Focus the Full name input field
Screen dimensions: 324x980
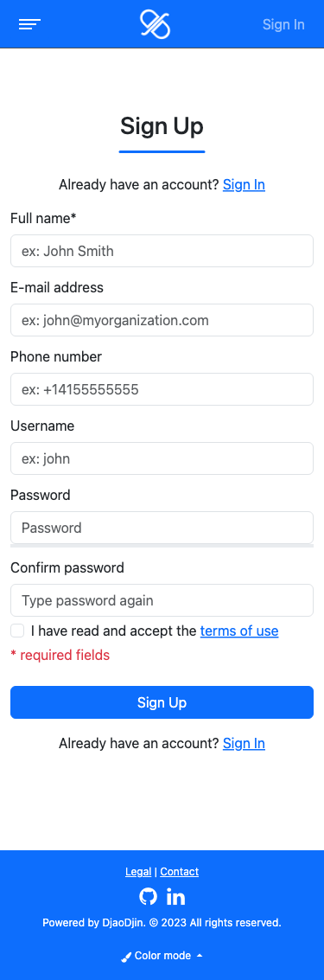click(162, 251)
